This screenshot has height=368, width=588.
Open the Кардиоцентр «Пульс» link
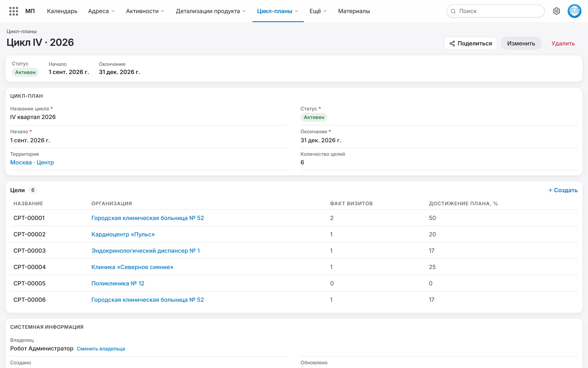pyautogui.click(x=123, y=234)
